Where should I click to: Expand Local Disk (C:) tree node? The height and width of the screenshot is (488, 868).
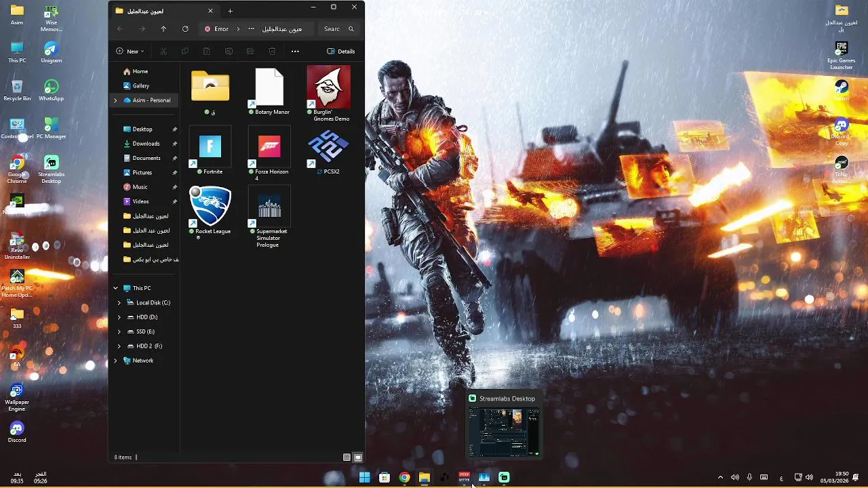(x=119, y=303)
